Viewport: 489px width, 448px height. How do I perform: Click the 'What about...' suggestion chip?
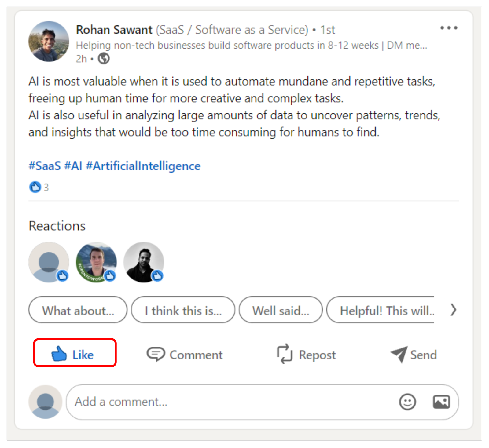pos(78,310)
